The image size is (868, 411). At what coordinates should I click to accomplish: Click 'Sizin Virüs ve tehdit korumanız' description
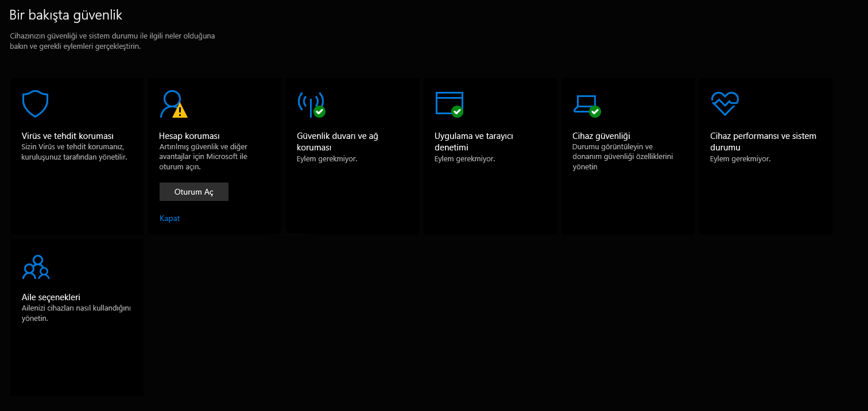click(74, 152)
